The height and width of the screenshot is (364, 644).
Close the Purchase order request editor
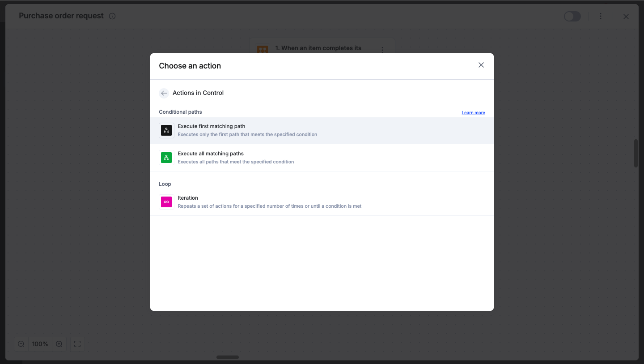626,17
